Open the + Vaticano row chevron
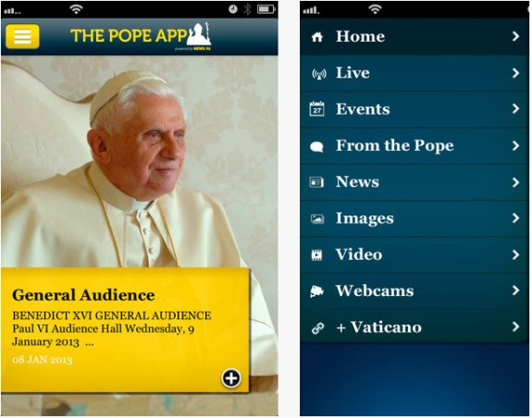This screenshot has height=418, width=532. tap(515, 326)
